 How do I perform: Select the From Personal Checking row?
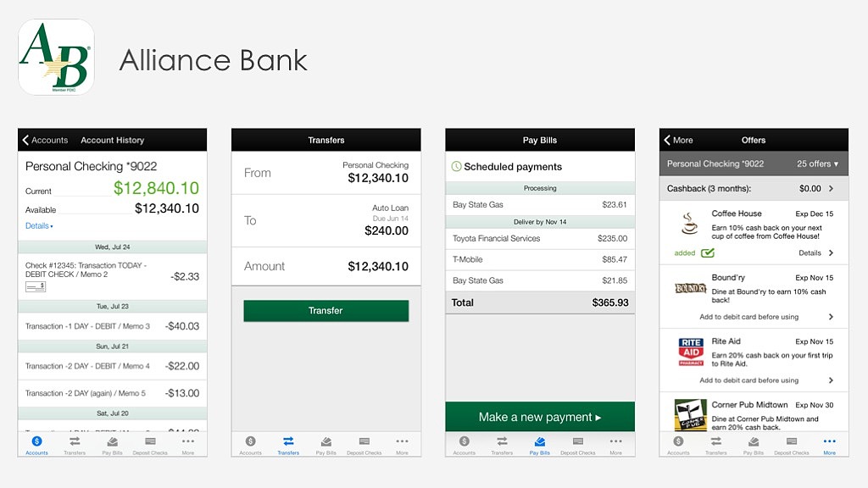pos(326,173)
